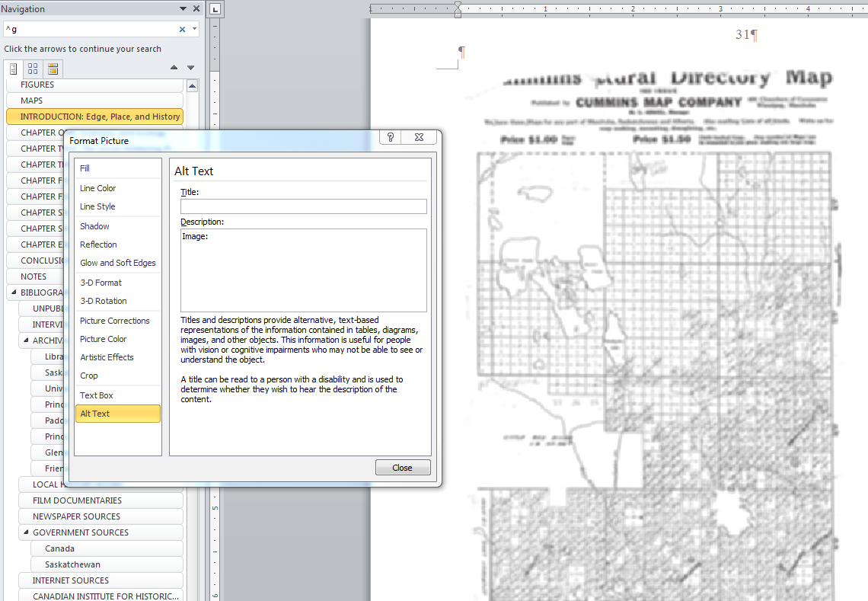Go to CANADIAN INSTITUTE FOR HISTORIC heading
868x601 pixels.
point(101,596)
